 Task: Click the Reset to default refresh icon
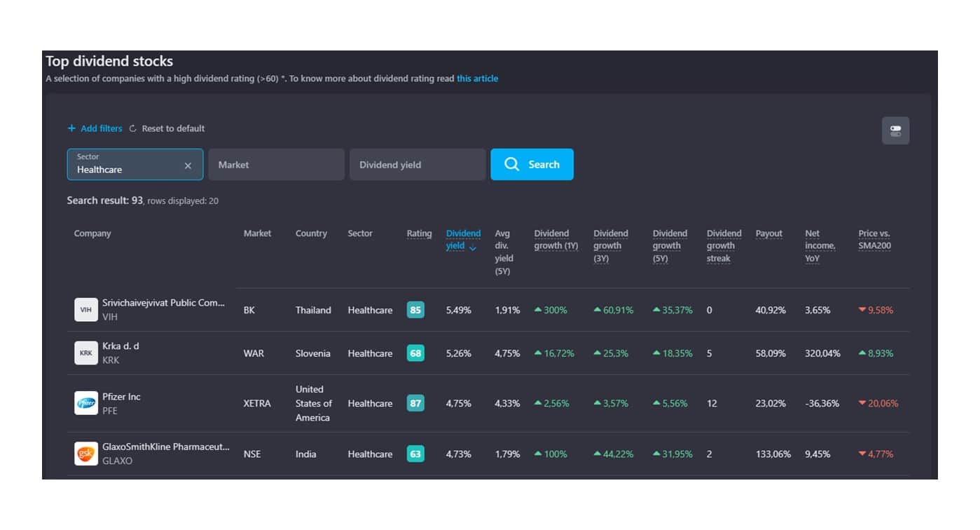pyautogui.click(x=133, y=128)
